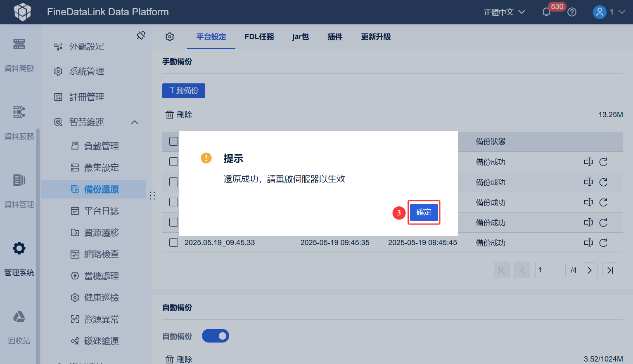This screenshot has height=364, width=633.
Task: Click the settings gear icon beside 平台設定 tab
Action: 170,37
